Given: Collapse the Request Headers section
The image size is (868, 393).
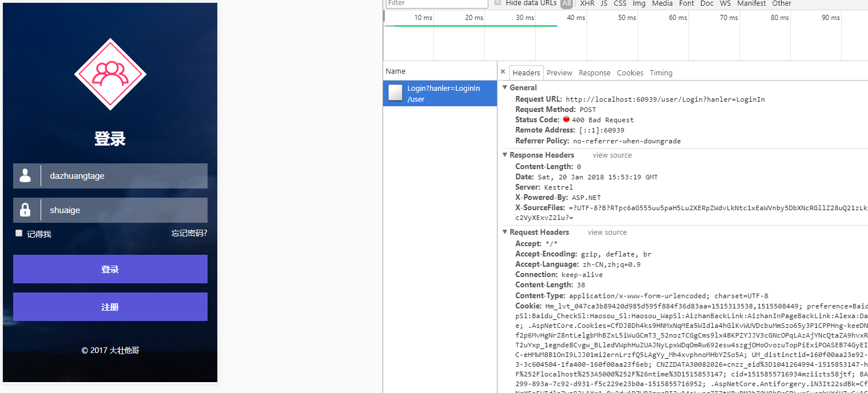Looking at the screenshot, I should pyautogui.click(x=505, y=232).
